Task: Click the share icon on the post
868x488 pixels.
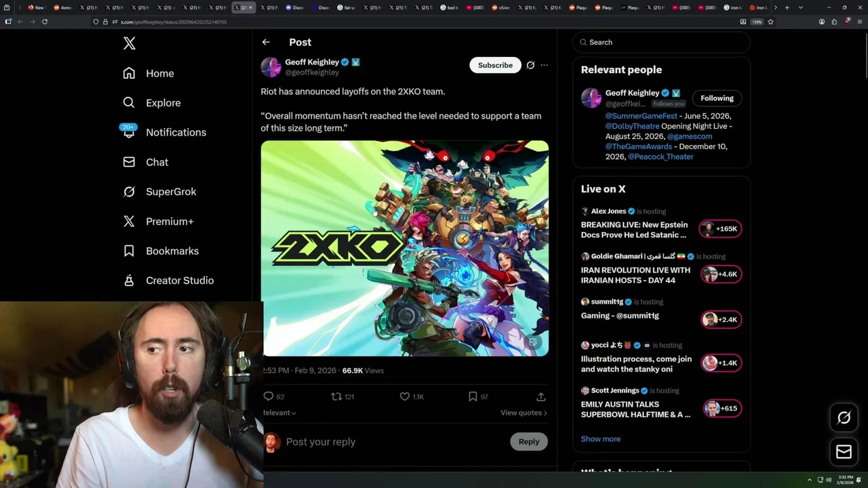Action: coord(540,396)
